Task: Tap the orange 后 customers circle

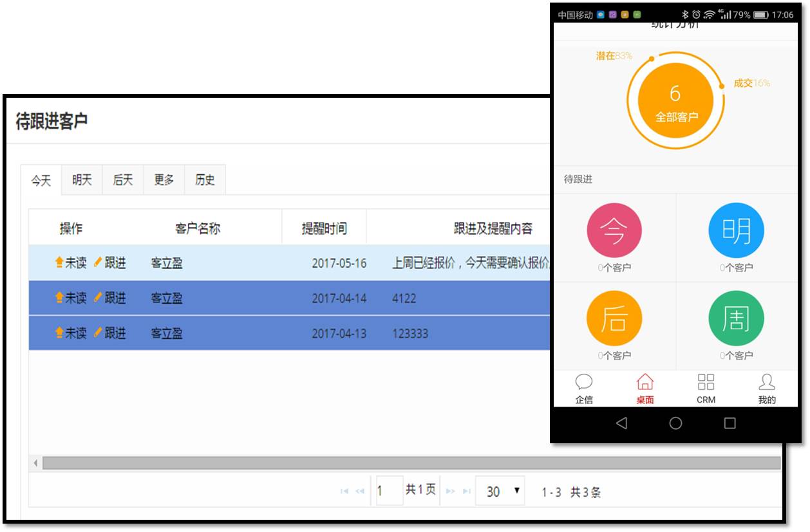Action: click(x=614, y=318)
